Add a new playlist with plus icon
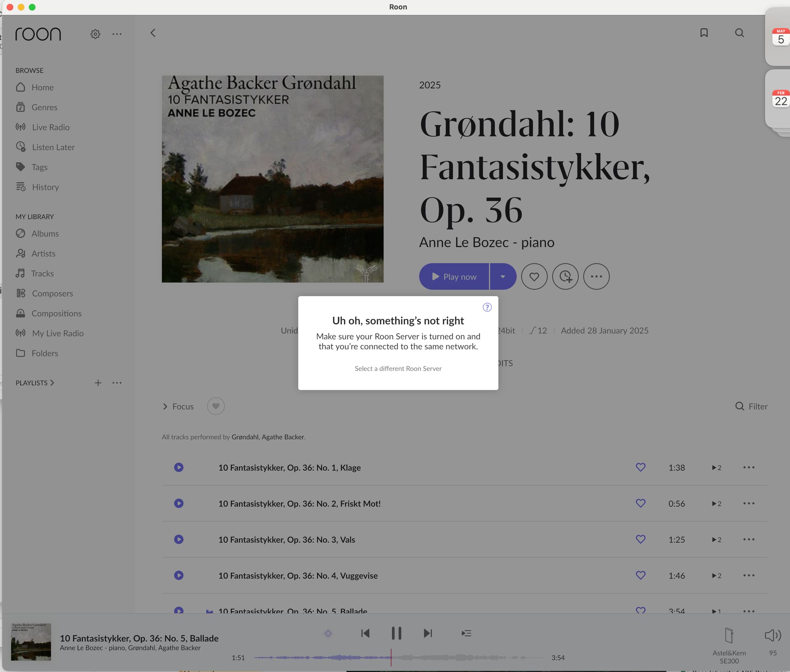The image size is (790, 672). pyautogui.click(x=98, y=383)
